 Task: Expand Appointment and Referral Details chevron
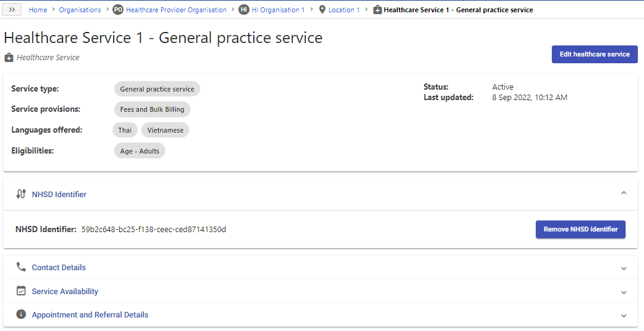point(624,316)
